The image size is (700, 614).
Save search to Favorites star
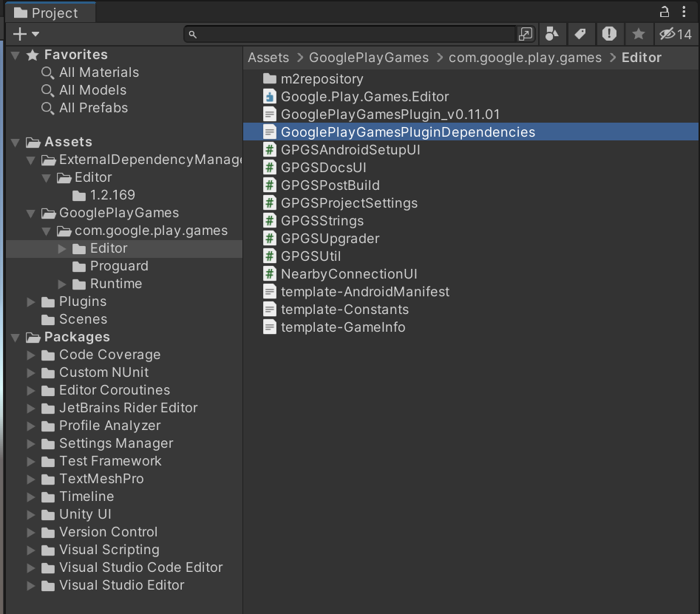[639, 34]
